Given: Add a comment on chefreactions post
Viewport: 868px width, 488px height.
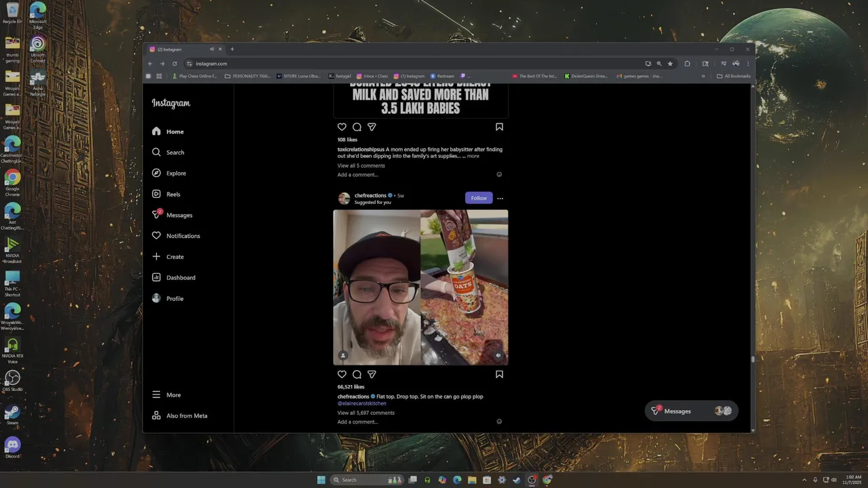Looking at the screenshot, I should (x=357, y=422).
